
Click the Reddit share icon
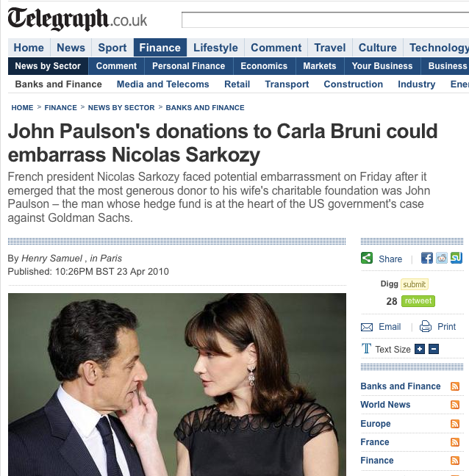[442, 259]
